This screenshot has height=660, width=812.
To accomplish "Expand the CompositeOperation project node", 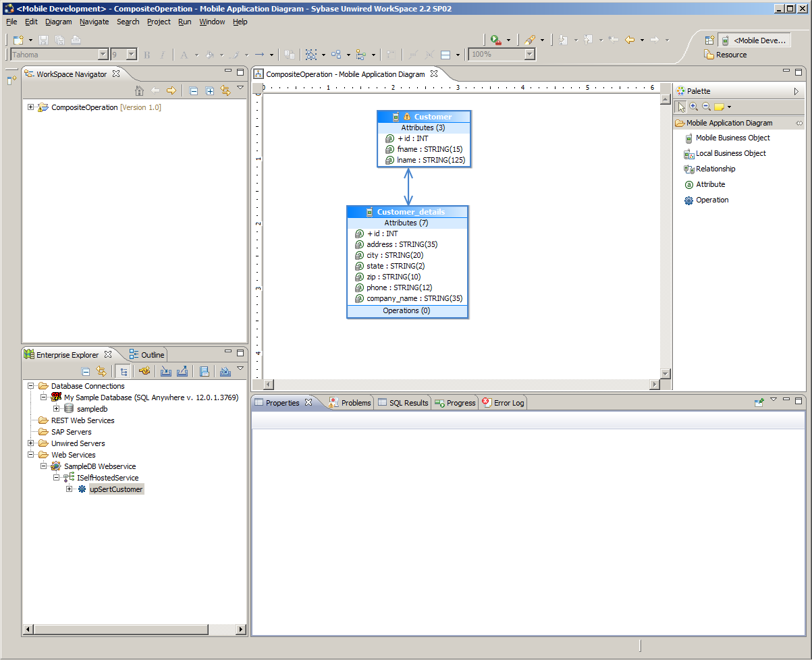I will pos(30,107).
